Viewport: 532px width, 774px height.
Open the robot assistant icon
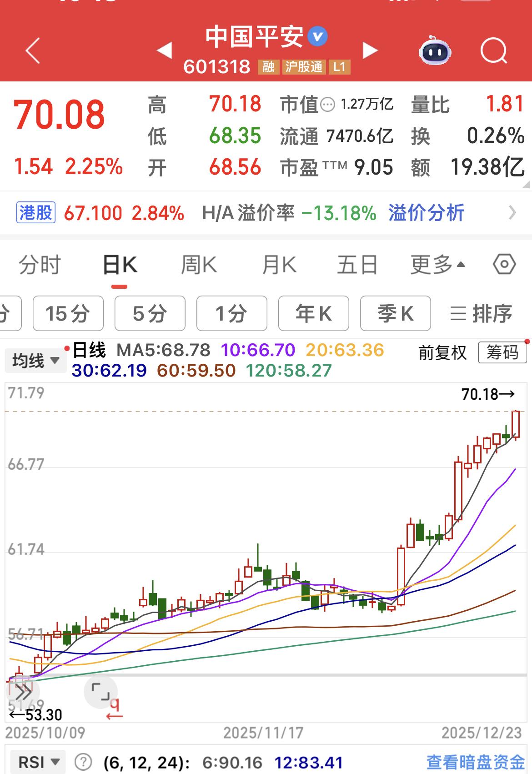point(435,50)
